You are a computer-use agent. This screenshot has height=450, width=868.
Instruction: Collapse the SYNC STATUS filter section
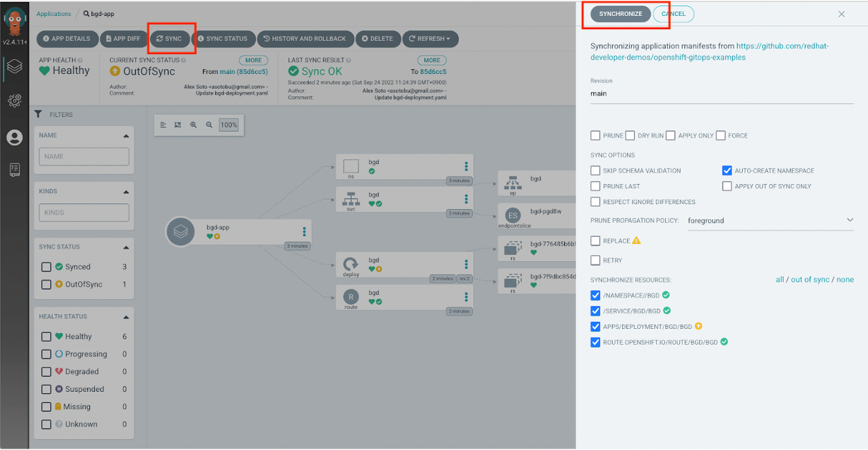pos(126,247)
